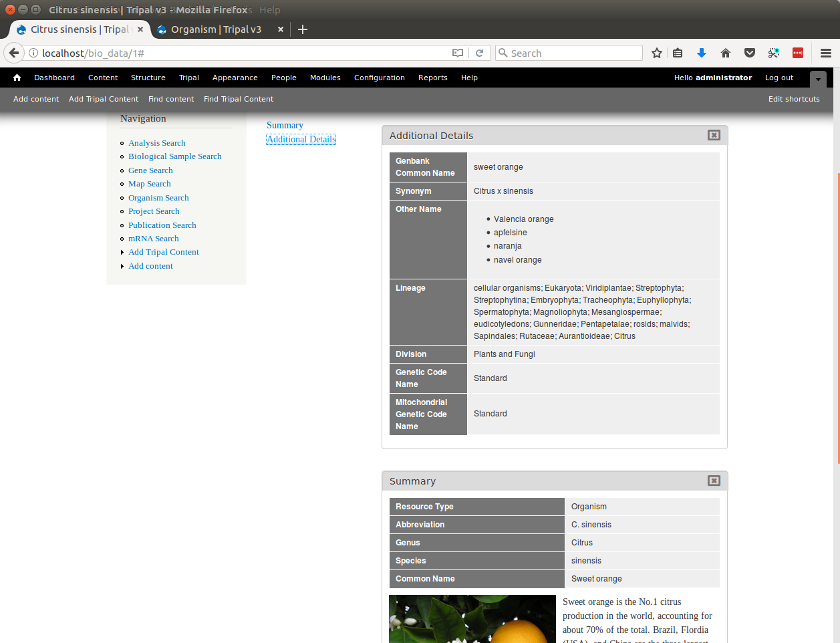
Task: Open the Organism Search link
Action: click(x=158, y=198)
